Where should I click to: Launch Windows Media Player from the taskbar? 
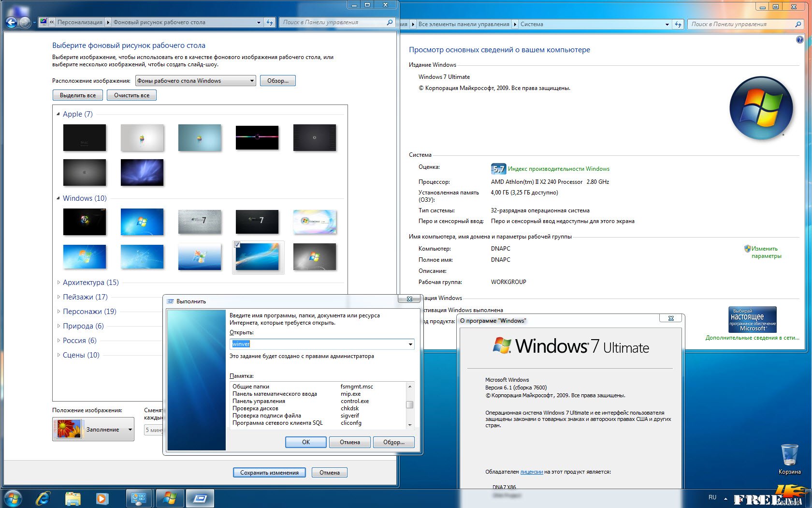click(x=102, y=498)
